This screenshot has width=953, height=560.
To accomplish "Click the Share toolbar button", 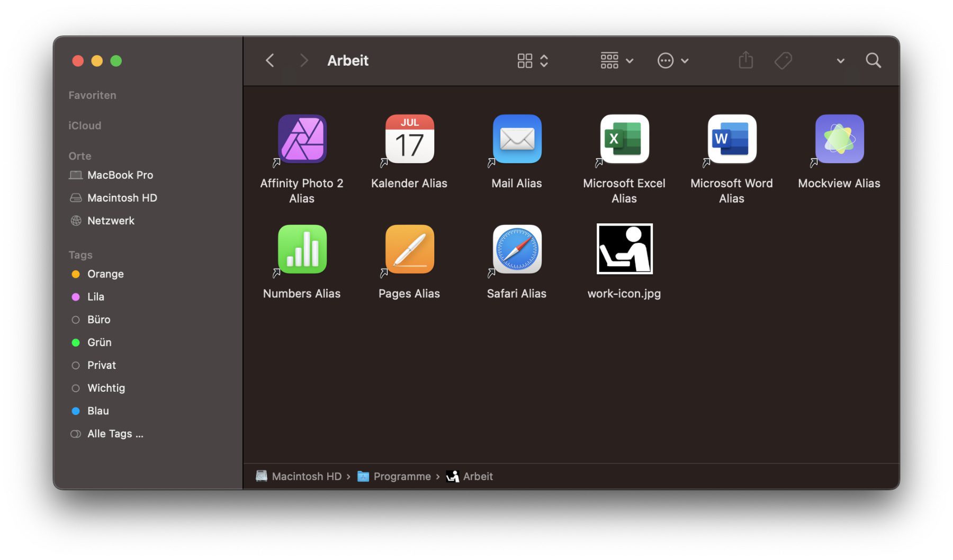I will point(745,61).
